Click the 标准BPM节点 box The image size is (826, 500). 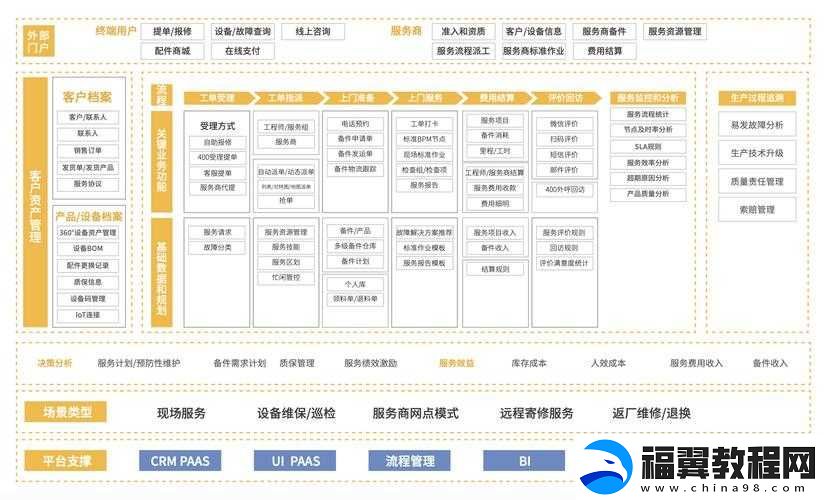pos(424,139)
